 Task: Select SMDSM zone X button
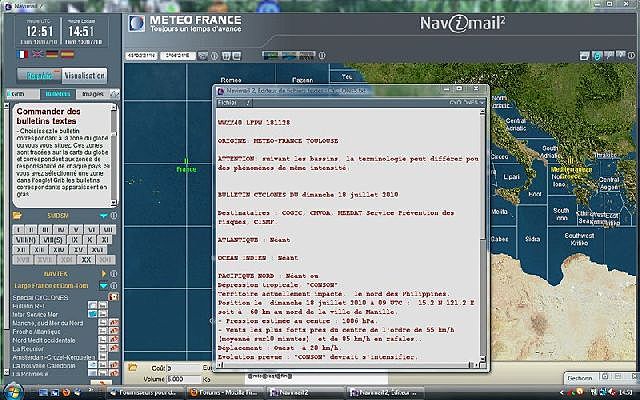[x=89, y=240]
